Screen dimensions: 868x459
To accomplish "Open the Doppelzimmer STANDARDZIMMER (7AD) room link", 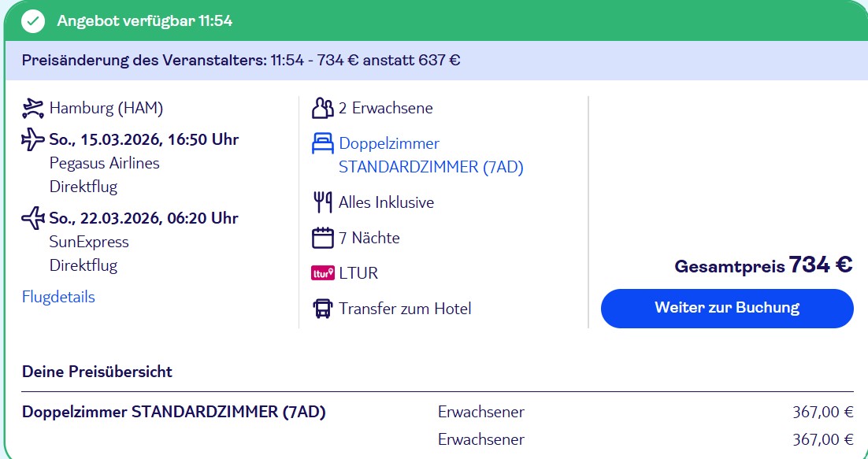I will pyautogui.click(x=430, y=155).
